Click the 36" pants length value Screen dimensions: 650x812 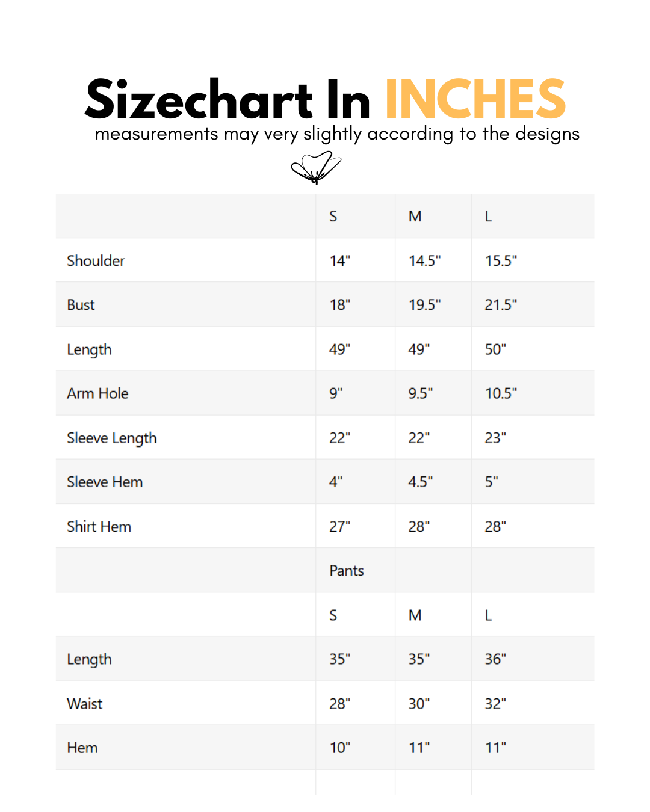[495, 659]
